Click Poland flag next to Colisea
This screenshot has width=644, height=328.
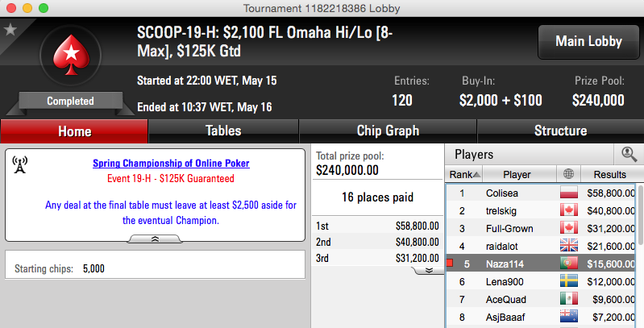569,193
